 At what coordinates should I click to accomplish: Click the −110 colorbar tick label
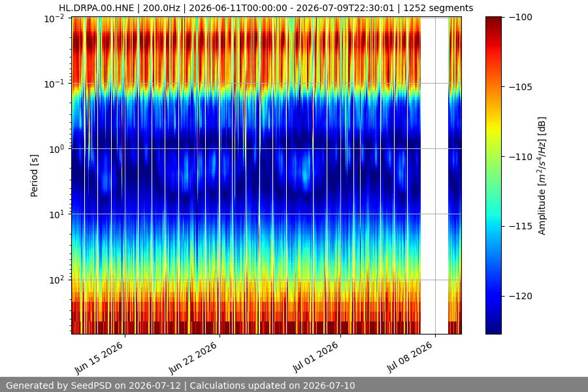click(x=521, y=156)
